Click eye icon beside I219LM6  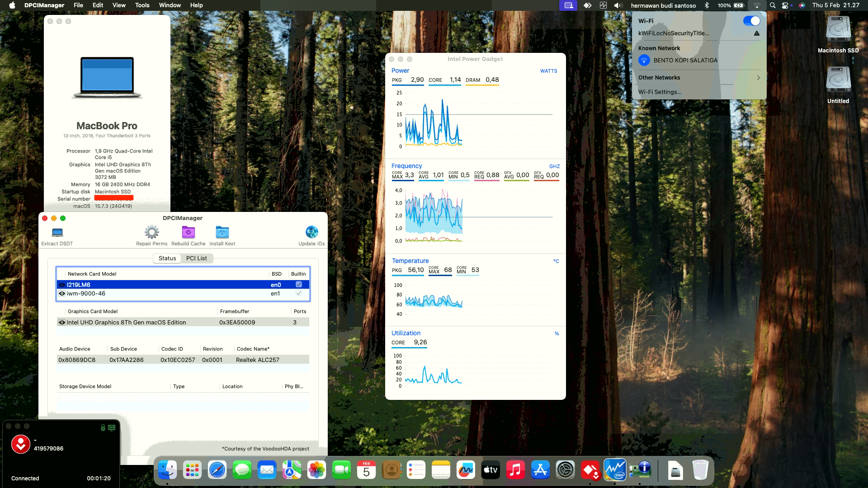62,285
